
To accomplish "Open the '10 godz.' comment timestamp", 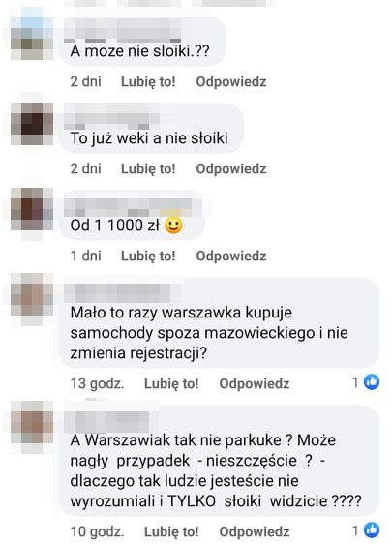I will coord(97,531).
